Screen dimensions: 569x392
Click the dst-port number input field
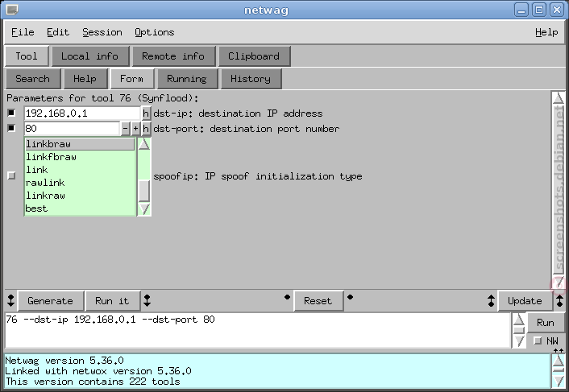click(x=72, y=129)
